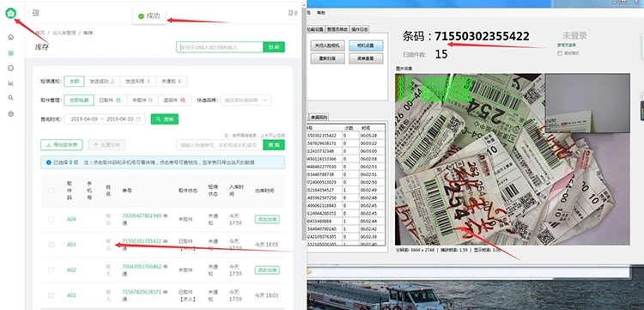This screenshot has width=644, height=310.
Task: Open pickup code A03 details
Action: coord(71,245)
